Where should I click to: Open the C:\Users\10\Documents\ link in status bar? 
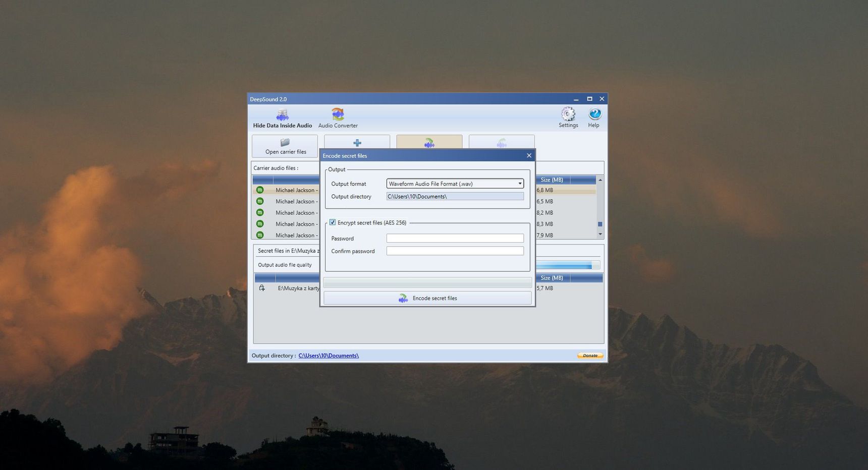[329, 356]
